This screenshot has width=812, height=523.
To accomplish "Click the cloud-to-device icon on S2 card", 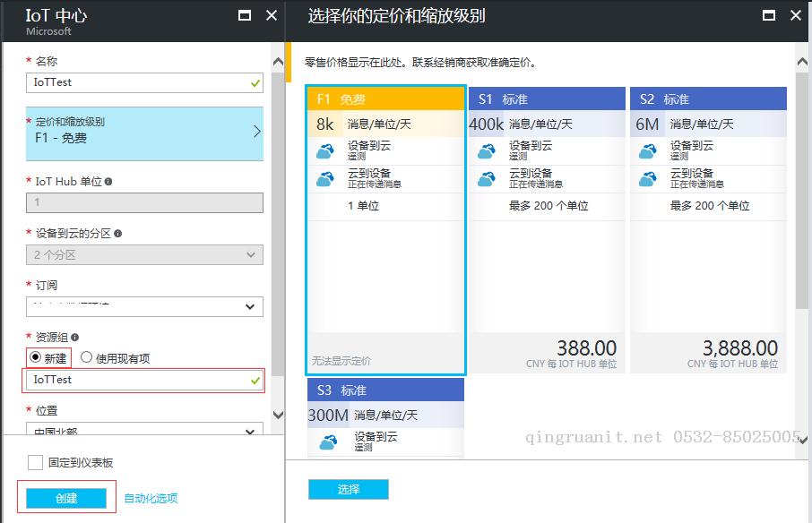I will click(x=647, y=178).
